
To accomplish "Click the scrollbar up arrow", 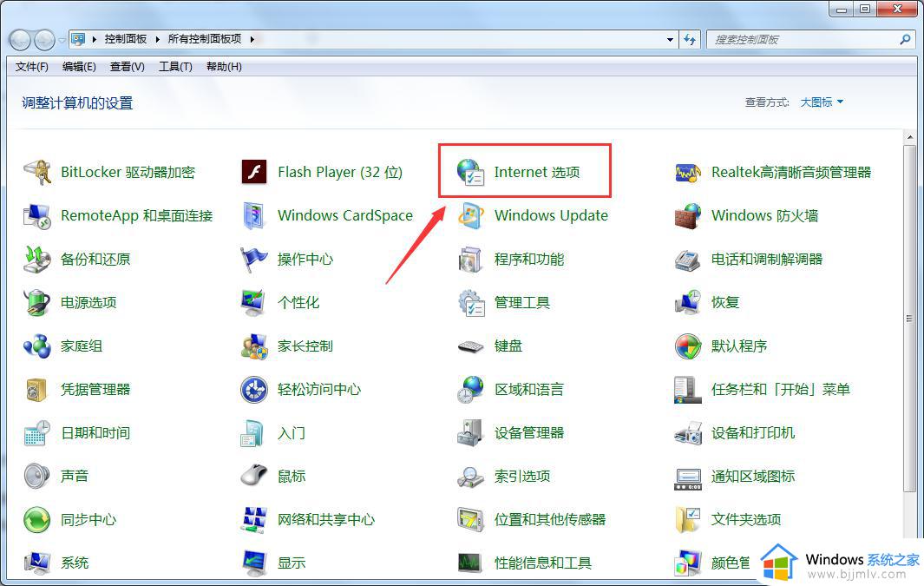I will click(x=909, y=137).
